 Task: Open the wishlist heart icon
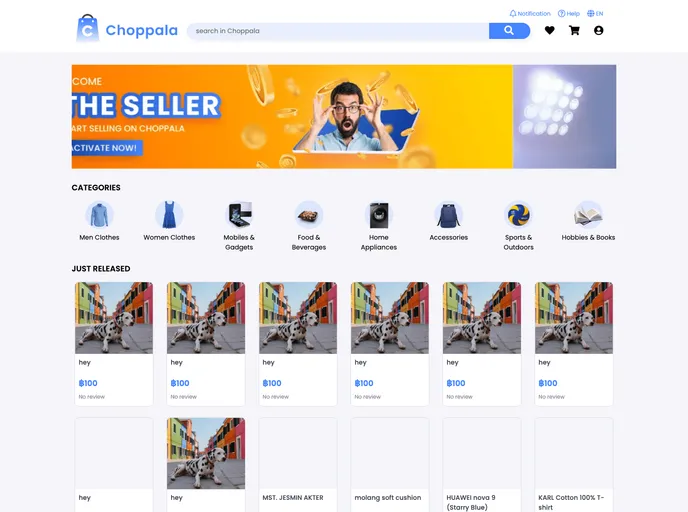click(549, 30)
